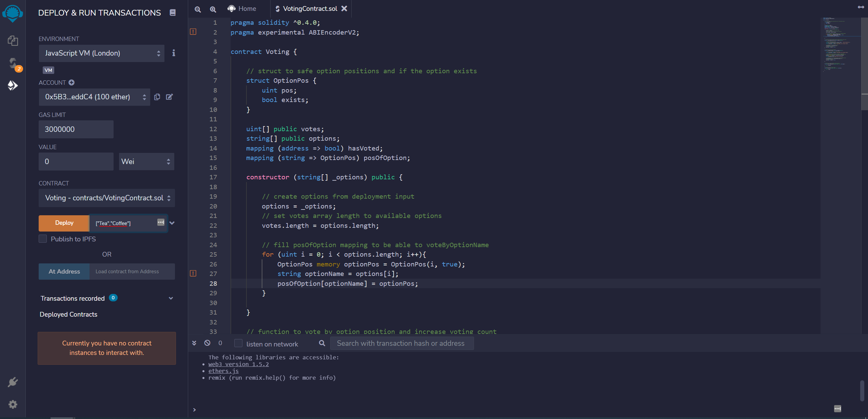Select the VotingContract.sol tab
The height and width of the screenshot is (419, 868).
pyautogui.click(x=310, y=9)
